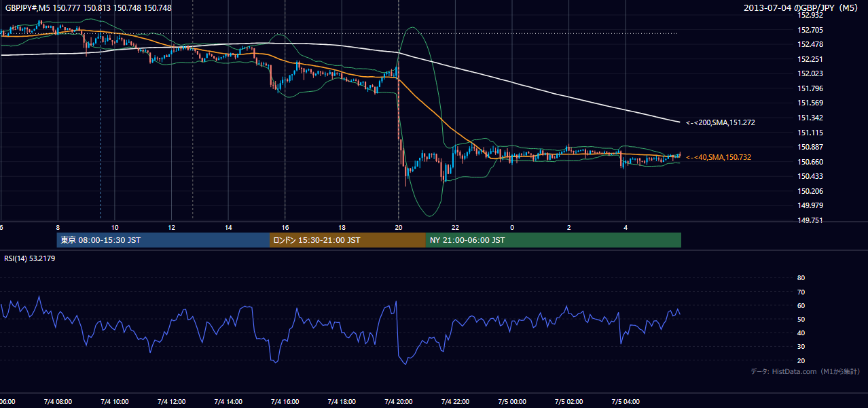Viewport: 868px width, 408px height.
Task: Click the 7/4 16:00 bottom time label
Action: pos(285,402)
